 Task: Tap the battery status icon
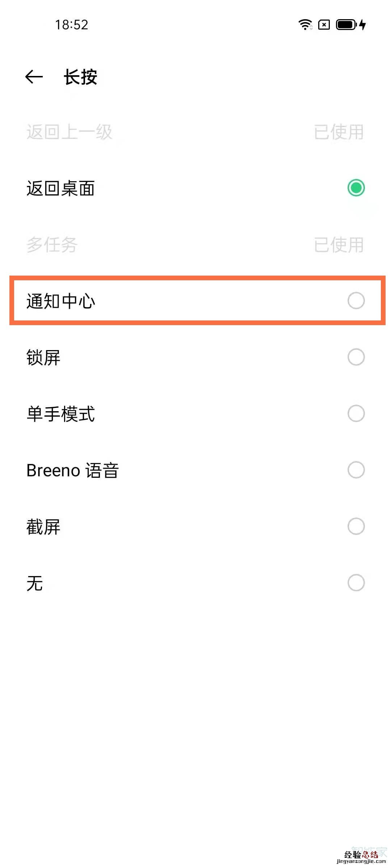pos(346,25)
